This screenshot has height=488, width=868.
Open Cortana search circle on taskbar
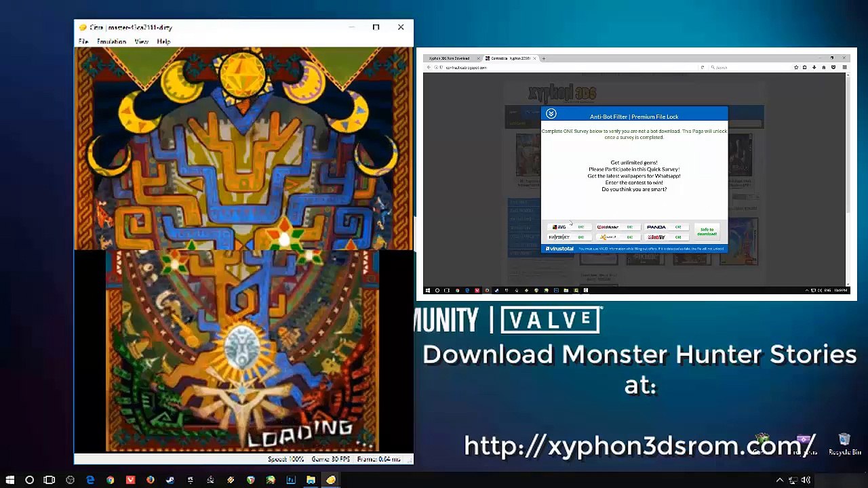pos(29,480)
